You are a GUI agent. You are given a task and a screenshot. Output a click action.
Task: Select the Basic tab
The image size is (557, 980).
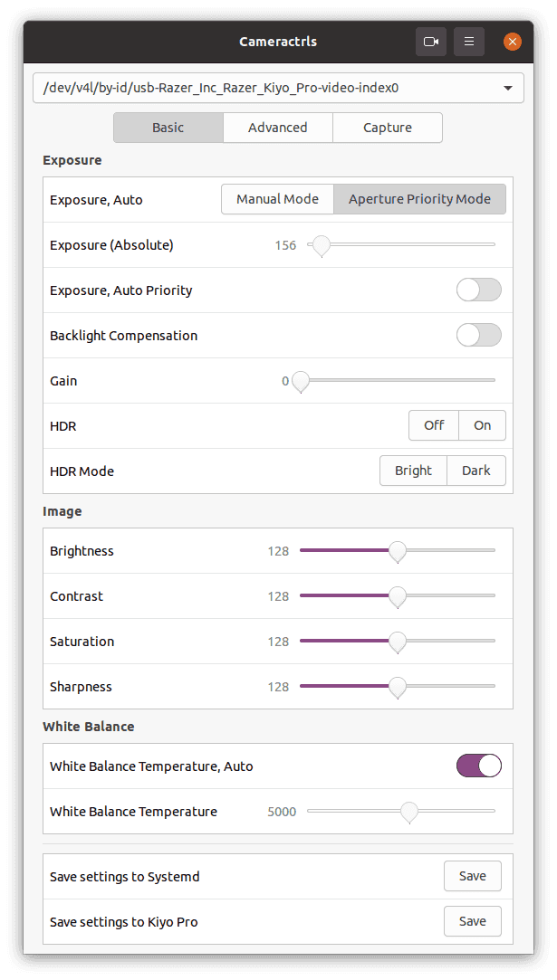[168, 128]
